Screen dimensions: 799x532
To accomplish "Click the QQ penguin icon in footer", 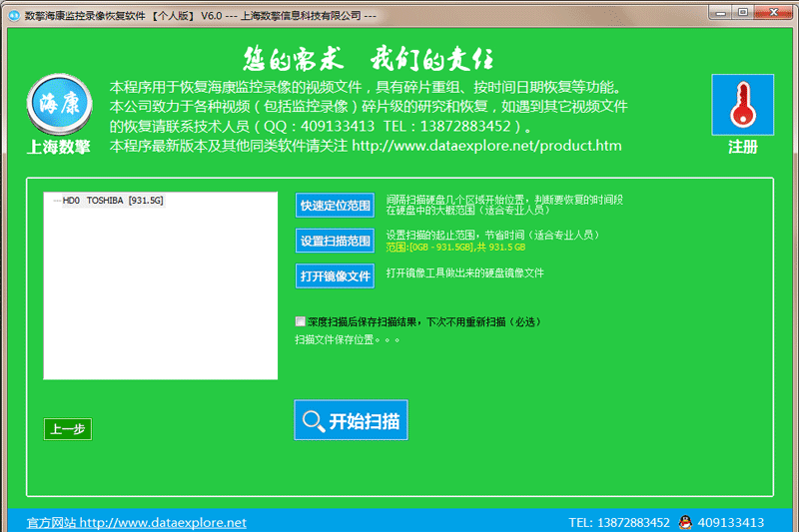I will 685,522.
